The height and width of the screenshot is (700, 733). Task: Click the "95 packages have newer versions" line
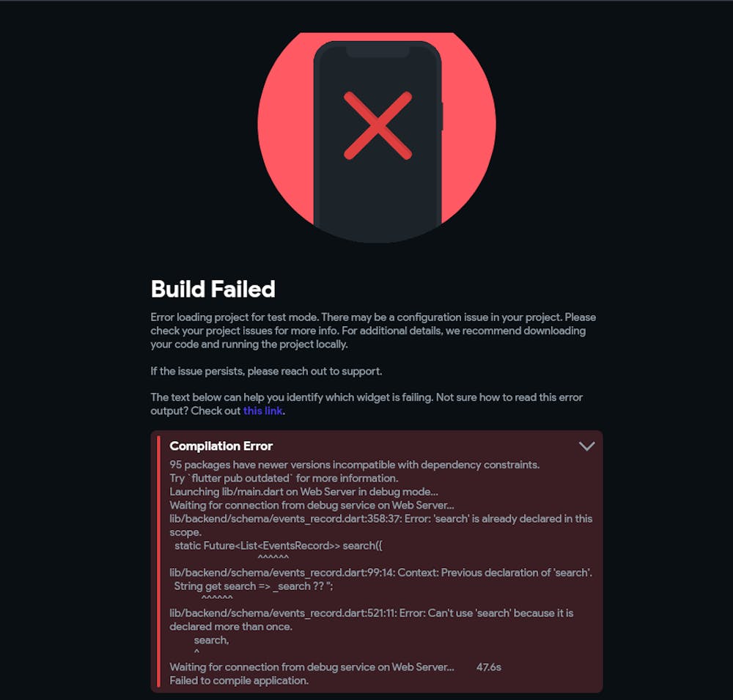click(355, 465)
